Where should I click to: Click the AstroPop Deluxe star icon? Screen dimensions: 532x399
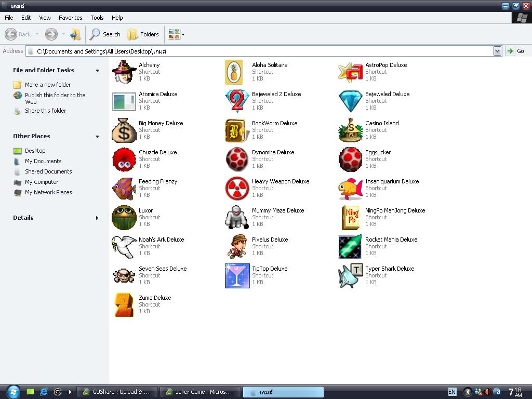pyautogui.click(x=351, y=72)
